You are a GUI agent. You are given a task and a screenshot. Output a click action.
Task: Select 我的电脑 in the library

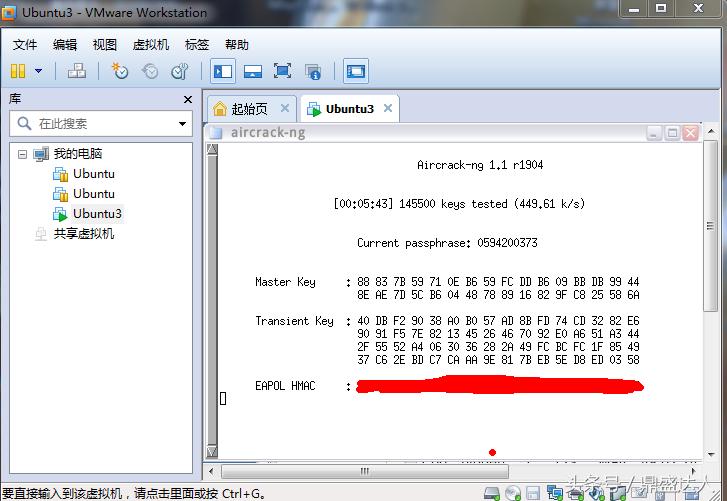pos(78,153)
